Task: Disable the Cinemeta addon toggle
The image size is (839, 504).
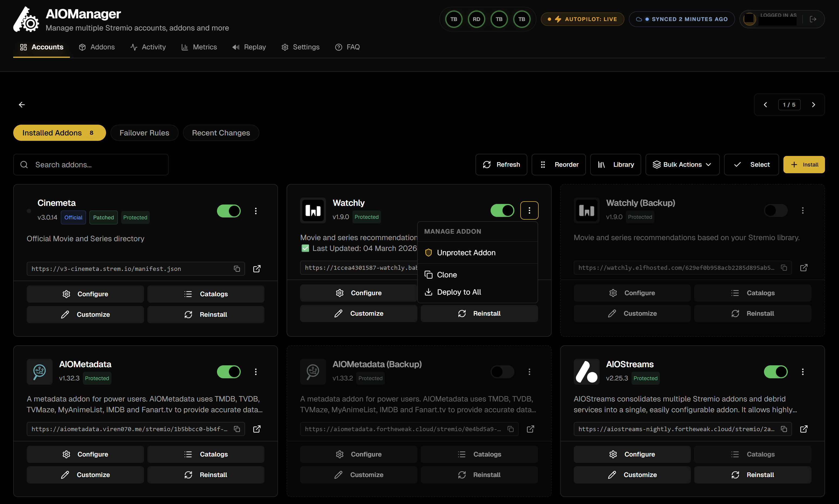Action: pos(229,211)
